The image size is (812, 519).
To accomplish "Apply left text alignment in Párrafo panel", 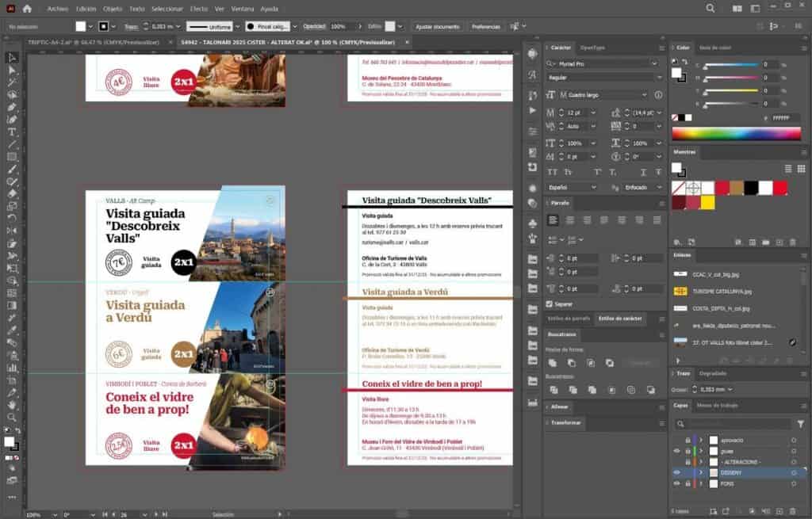I will pyautogui.click(x=552, y=220).
